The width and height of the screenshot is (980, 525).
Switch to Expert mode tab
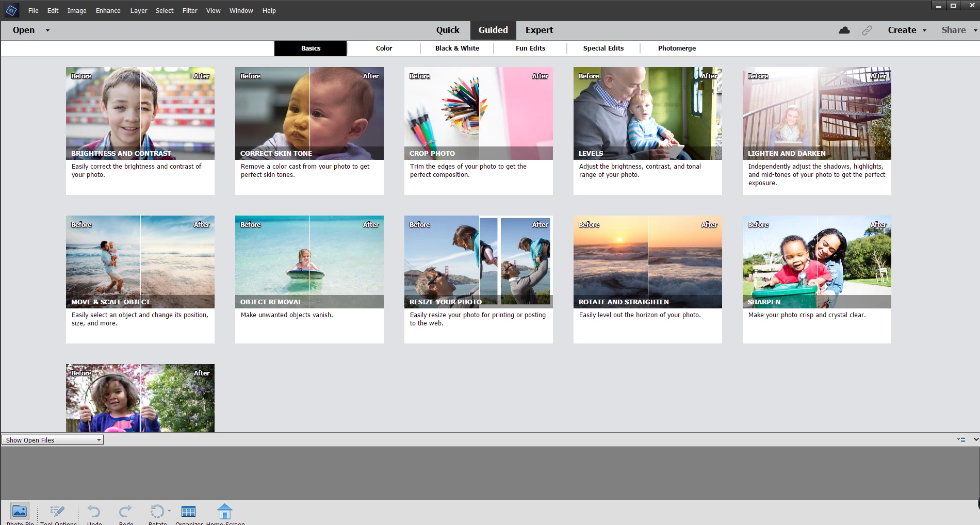(x=539, y=30)
